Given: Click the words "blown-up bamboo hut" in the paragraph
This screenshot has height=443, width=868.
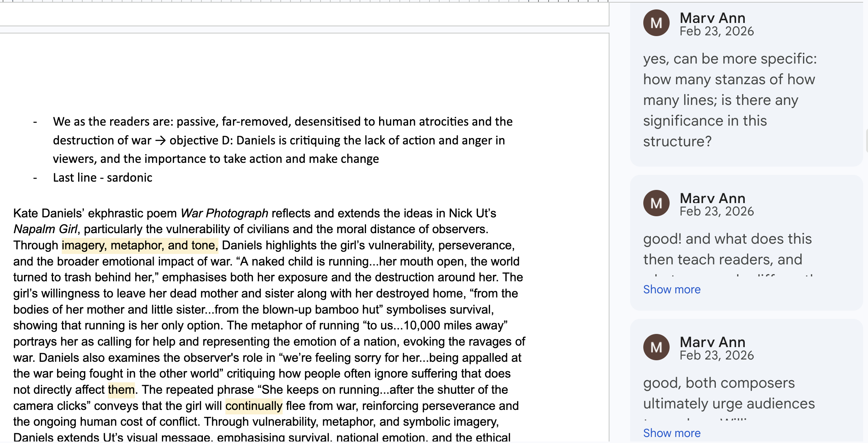Looking at the screenshot, I should [x=321, y=309].
